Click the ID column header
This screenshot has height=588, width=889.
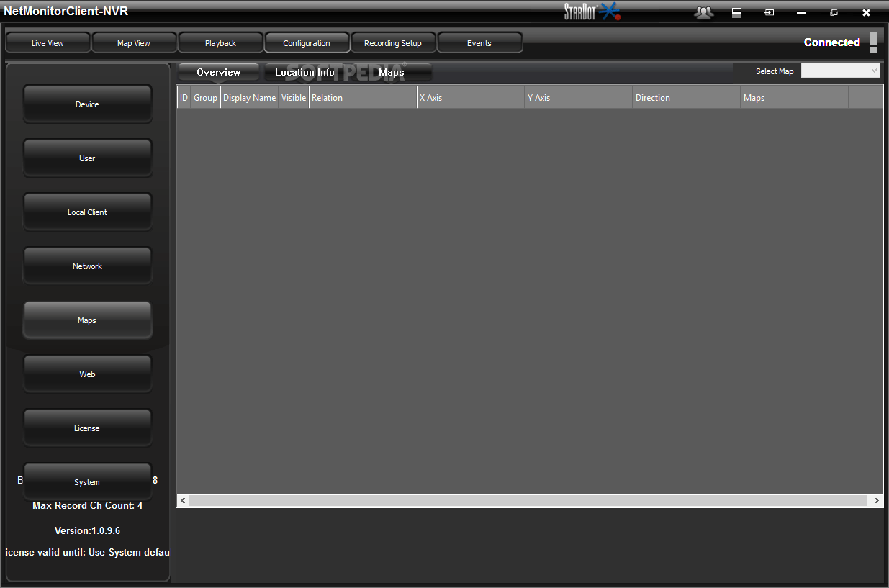(x=184, y=98)
